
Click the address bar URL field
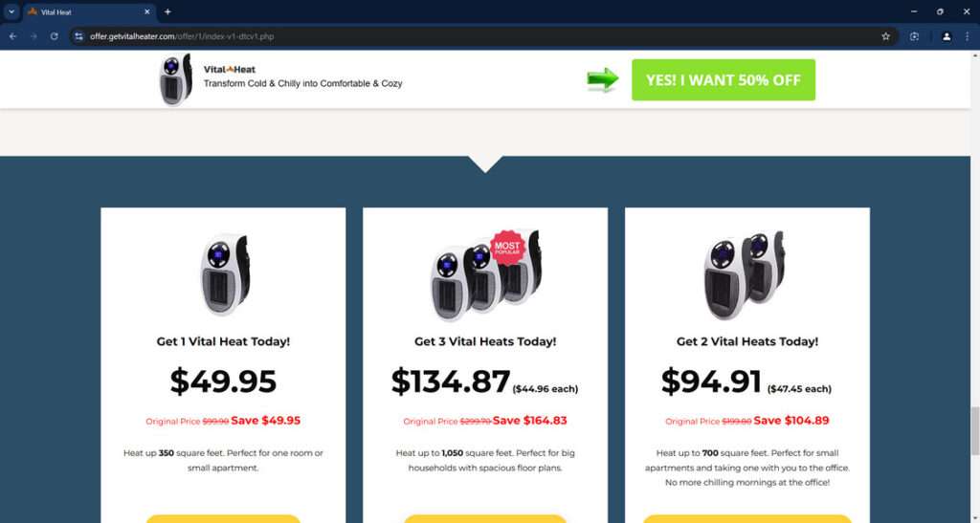481,36
